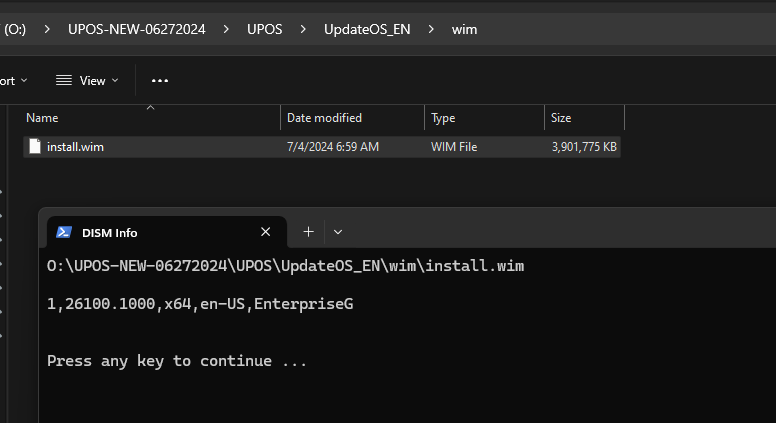Expand chevron after (O:) drive breadcrumb

click(x=47, y=29)
